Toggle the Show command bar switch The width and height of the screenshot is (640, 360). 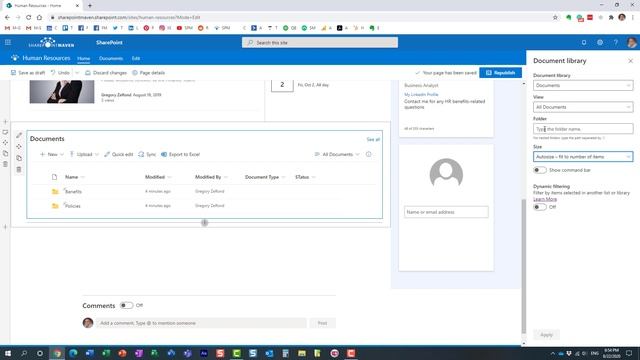[x=540, y=170]
